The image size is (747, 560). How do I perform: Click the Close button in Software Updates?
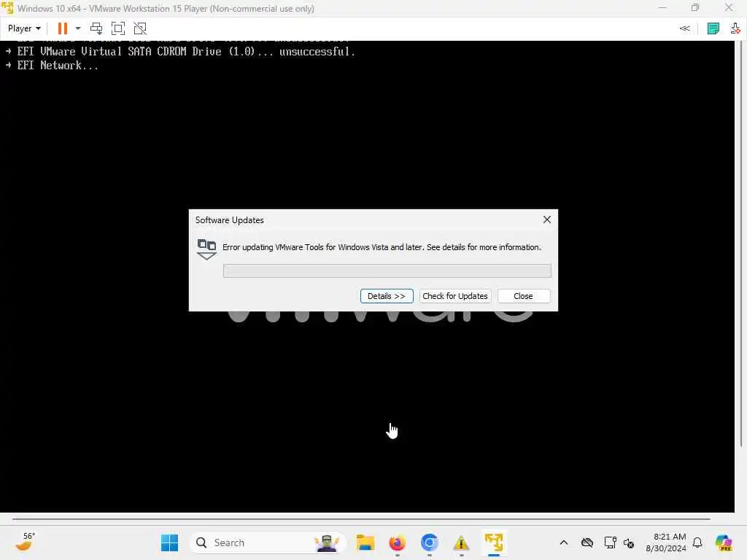pyautogui.click(x=524, y=296)
